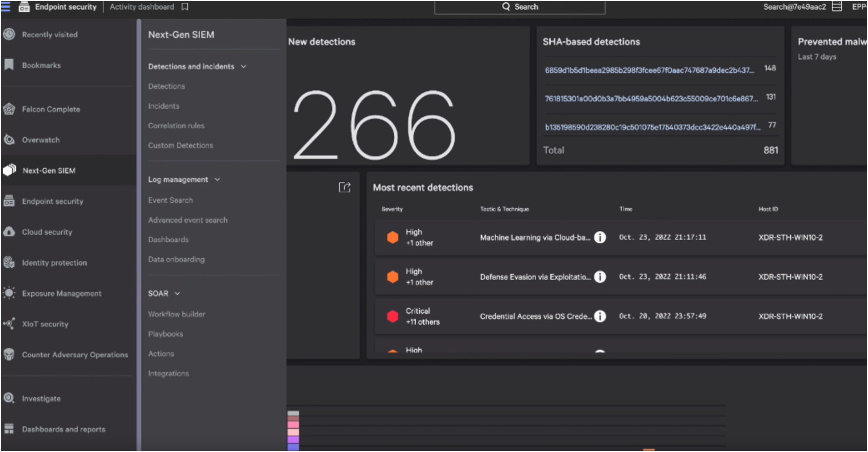Click the gray chart legend swatch

click(x=293, y=413)
